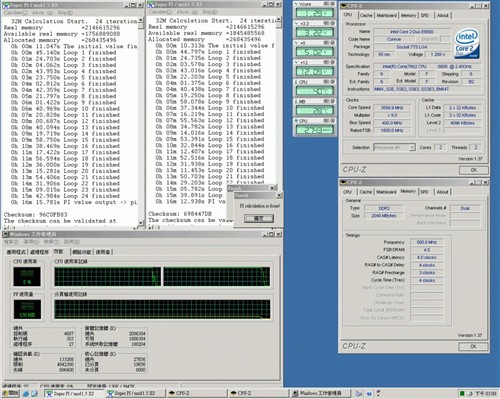Screen dimensions: 500x399
Task: Click the Checksum: 698447DB line in Super PI
Action: [x=180, y=214]
